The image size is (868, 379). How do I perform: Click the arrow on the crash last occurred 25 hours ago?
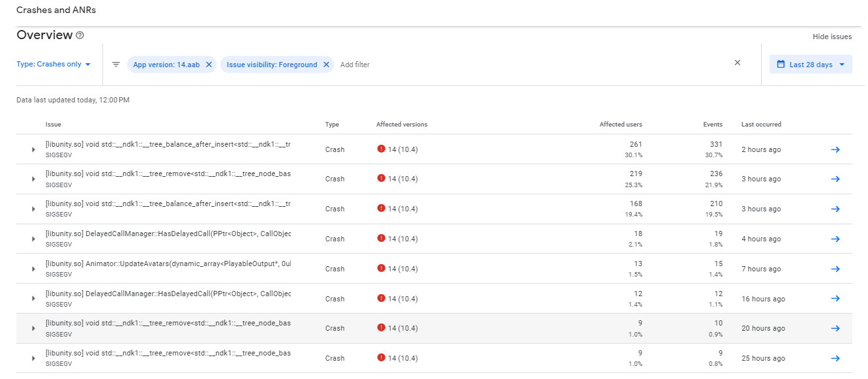click(835, 357)
